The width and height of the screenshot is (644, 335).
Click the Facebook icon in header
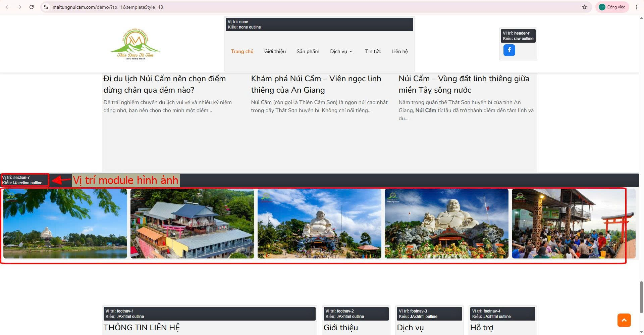[x=509, y=50]
